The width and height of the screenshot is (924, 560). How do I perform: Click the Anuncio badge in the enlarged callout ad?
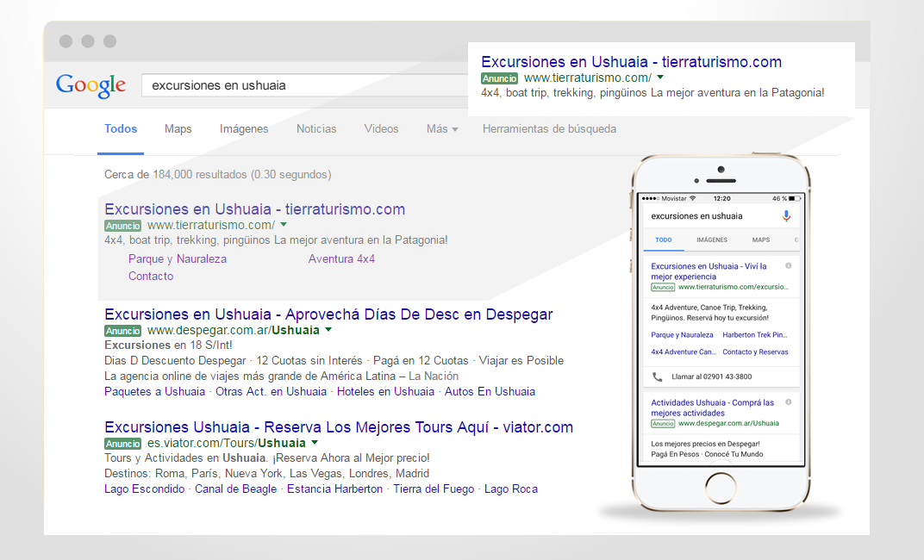(499, 78)
